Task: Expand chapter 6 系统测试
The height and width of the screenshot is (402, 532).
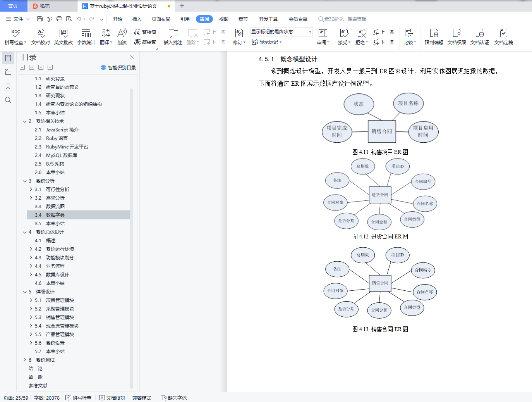Action: pos(25,360)
